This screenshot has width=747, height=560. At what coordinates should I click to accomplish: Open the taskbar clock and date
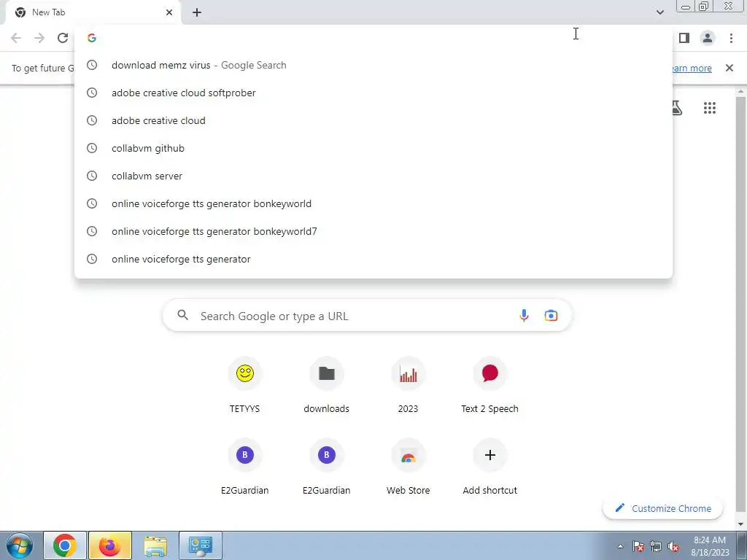tap(710, 546)
